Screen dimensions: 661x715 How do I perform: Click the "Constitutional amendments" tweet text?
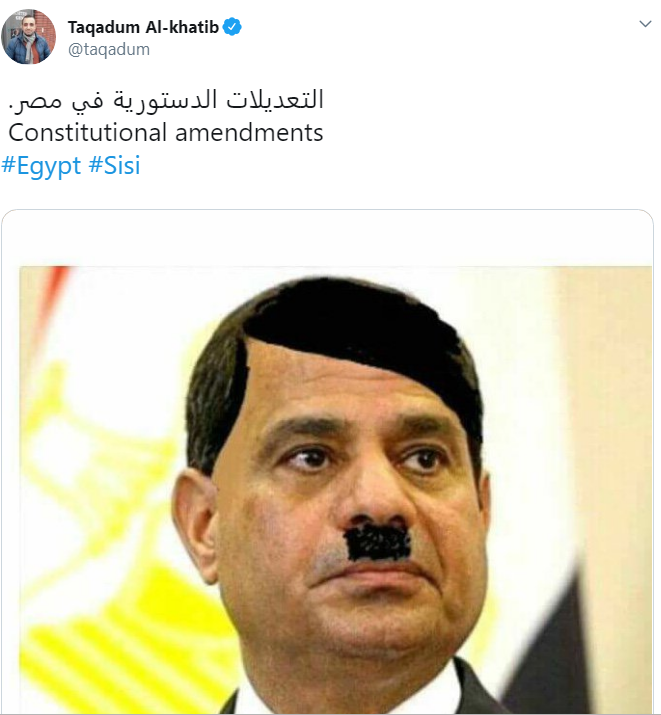(166, 133)
